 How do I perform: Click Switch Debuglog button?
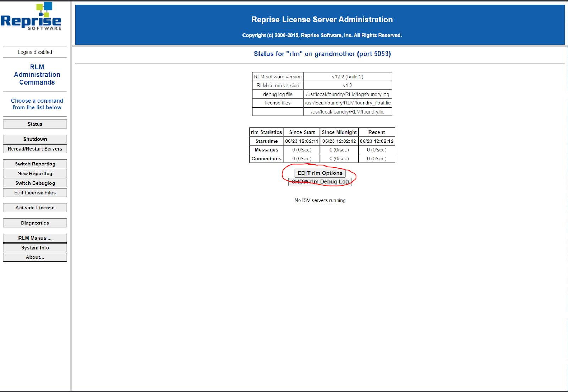point(35,183)
